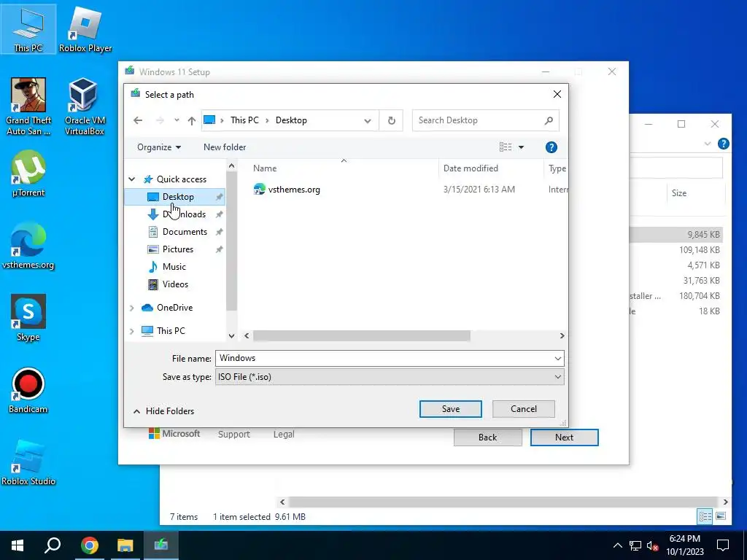Click New folder

tap(225, 147)
